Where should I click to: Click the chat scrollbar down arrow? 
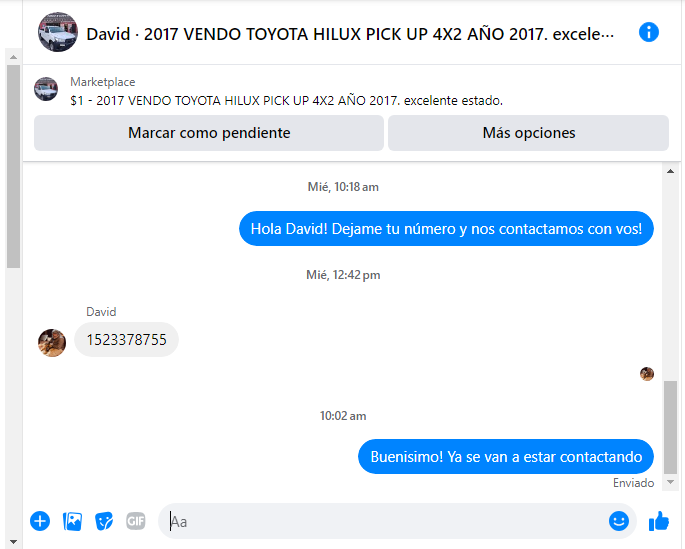point(670,482)
